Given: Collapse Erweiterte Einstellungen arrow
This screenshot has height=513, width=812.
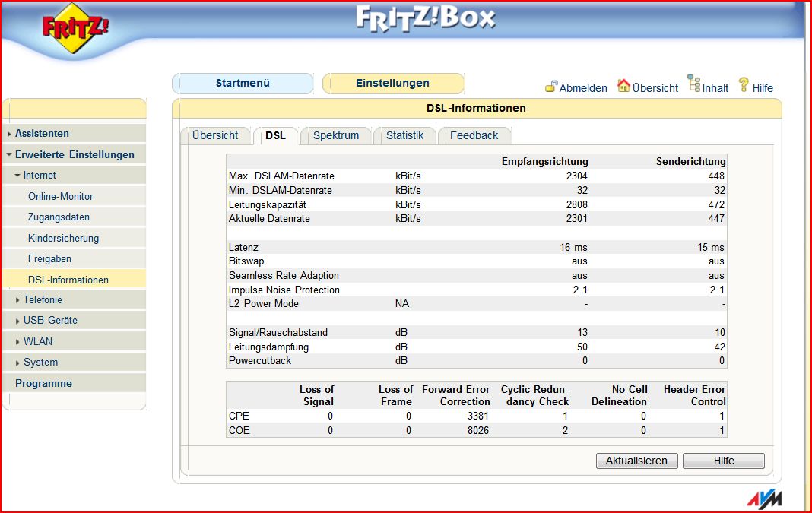Looking at the screenshot, I should tap(9, 155).
